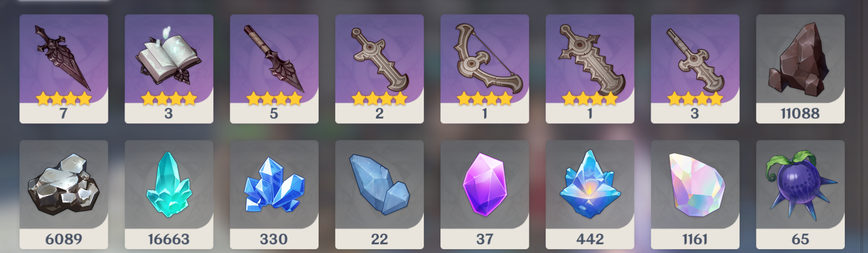Select the blue crystal cluster showing 330
Screen dimensions: 868x253
click(x=274, y=195)
